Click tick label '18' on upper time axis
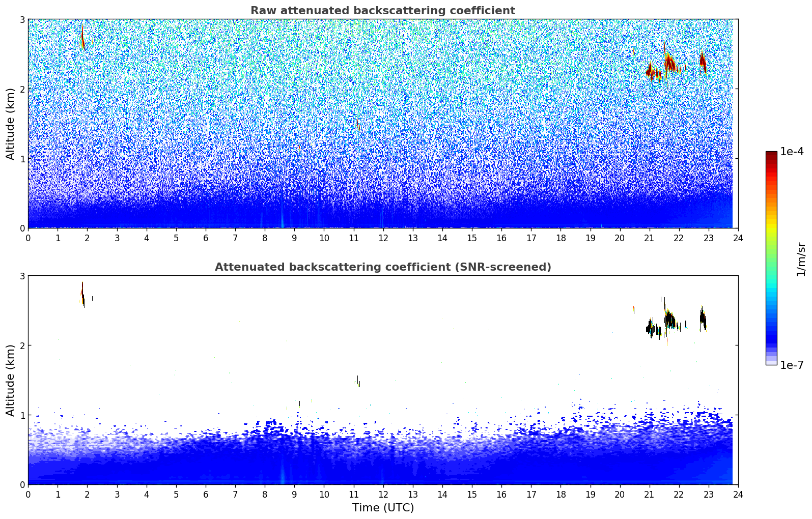 [561, 238]
